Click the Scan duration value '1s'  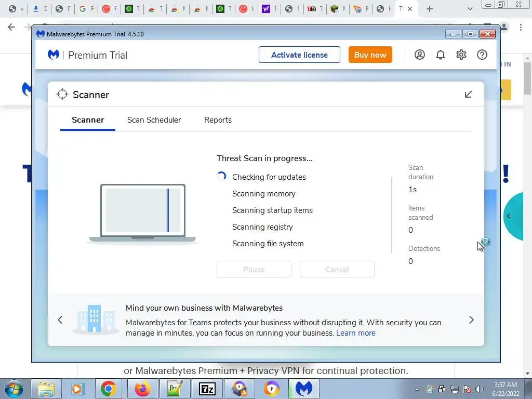point(413,190)
